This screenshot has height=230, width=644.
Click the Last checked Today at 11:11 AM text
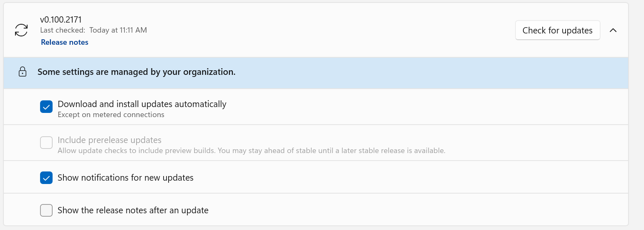[x=93, y=30]
